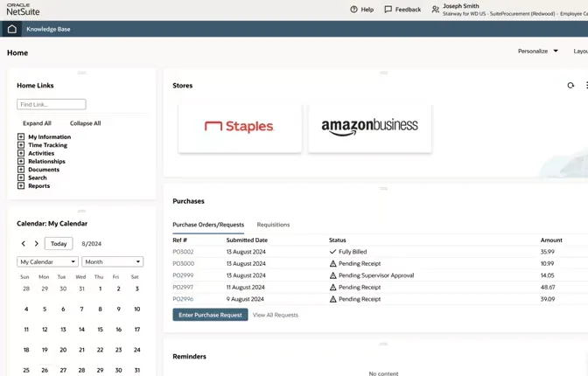Go to previous month in calendar

24,244
